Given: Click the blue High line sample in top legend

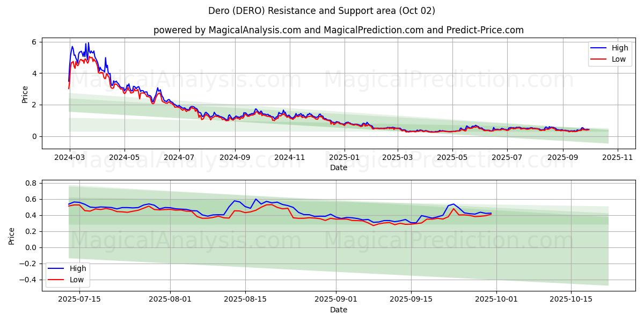Looking at the screenshot, I should [598, 48].
